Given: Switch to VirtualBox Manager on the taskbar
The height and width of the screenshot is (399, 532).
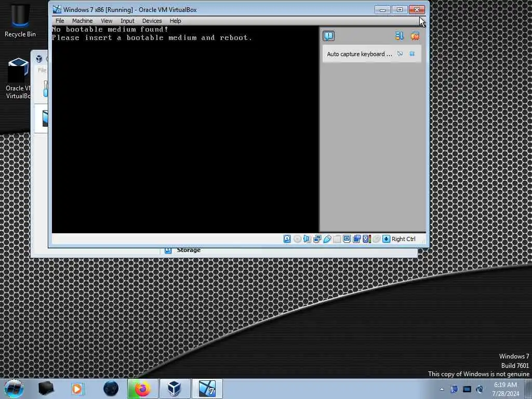Looking at the screenshot, I should click(x=175, y=389).
